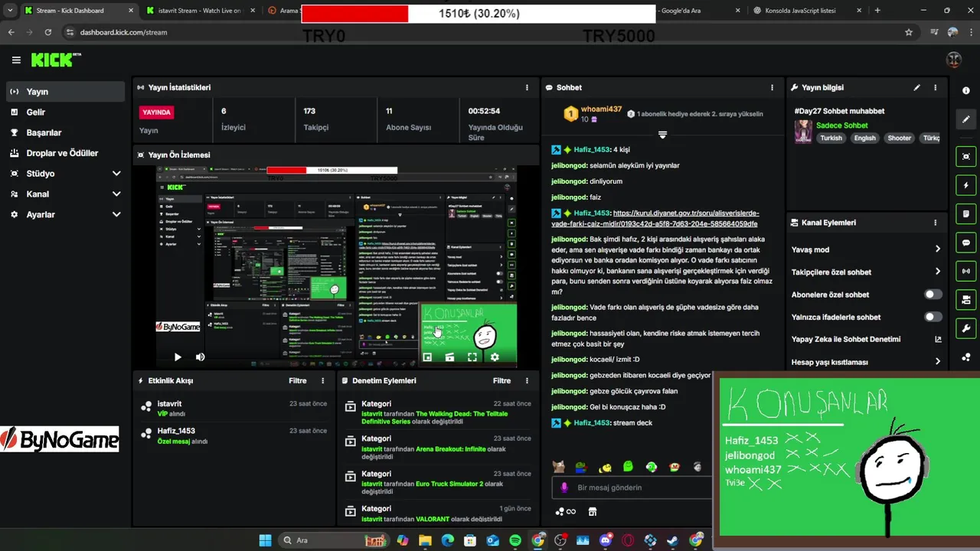Click the pencil edit icon in right toolbar

(966, 119)
